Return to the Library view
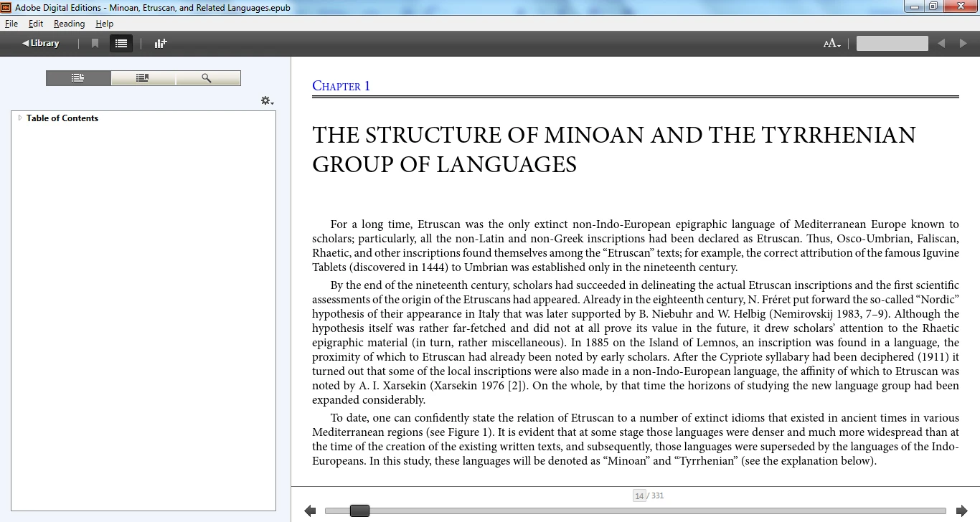 (40, 43)
